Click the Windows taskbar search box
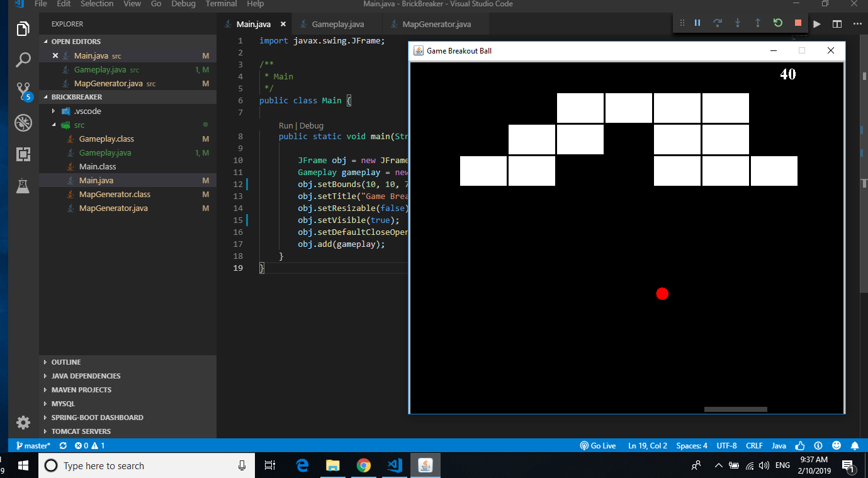The height and width of the screenshot is (478, 868). pos(147,465)
